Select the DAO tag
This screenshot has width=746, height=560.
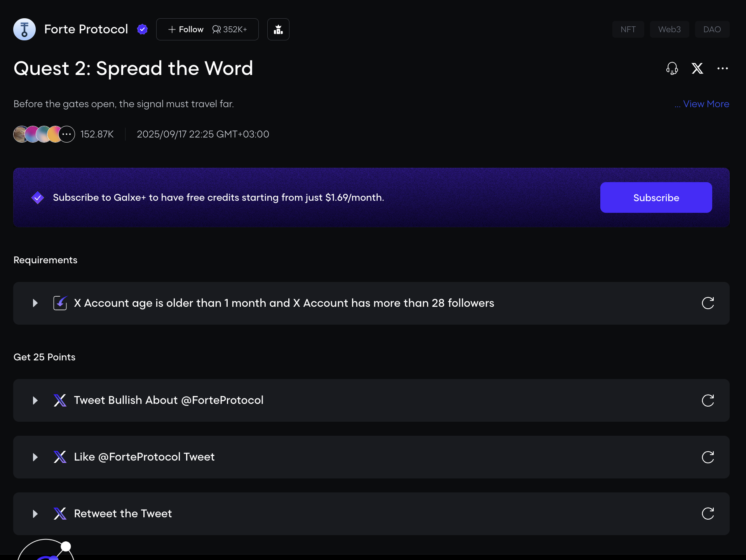point(712,30)
